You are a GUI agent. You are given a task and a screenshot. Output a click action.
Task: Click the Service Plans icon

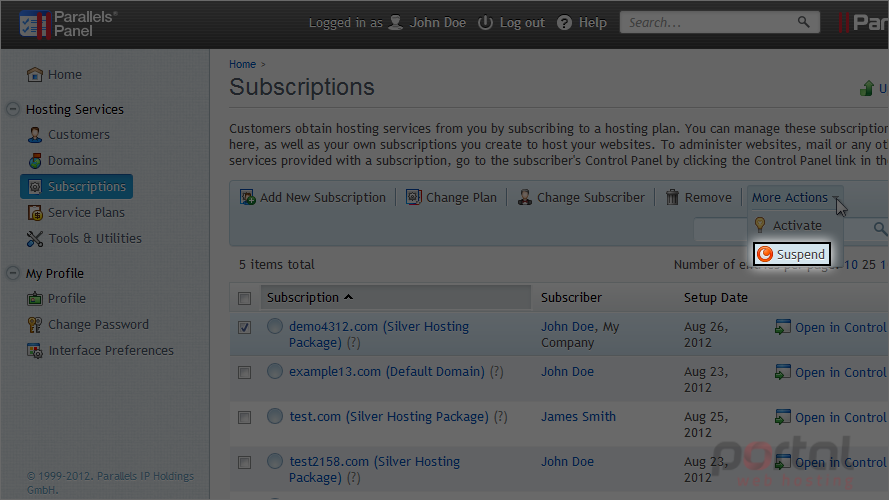[35, 213]
